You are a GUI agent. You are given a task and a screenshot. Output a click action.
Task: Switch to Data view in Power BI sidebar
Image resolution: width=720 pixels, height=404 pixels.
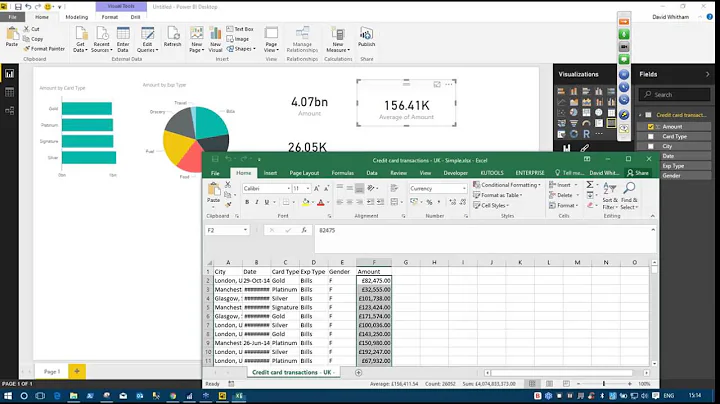click(9, 92)
